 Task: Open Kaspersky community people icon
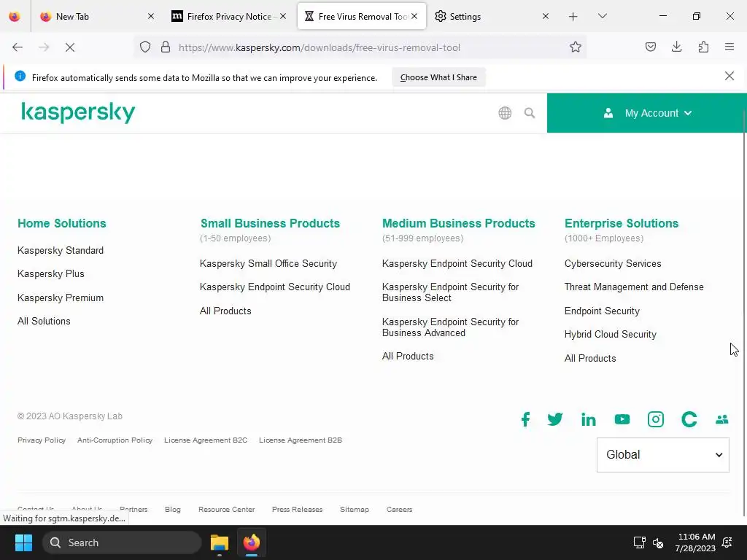pos(722,419)
